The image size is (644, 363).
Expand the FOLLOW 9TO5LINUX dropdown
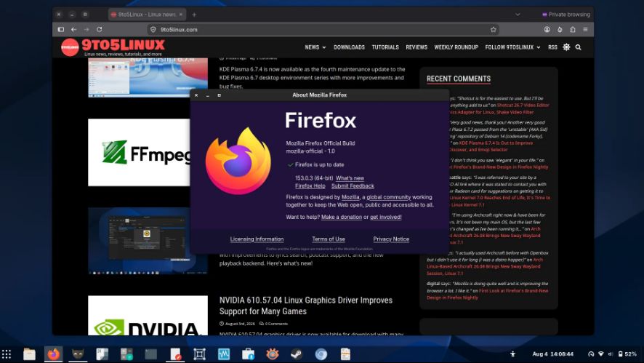512,47
